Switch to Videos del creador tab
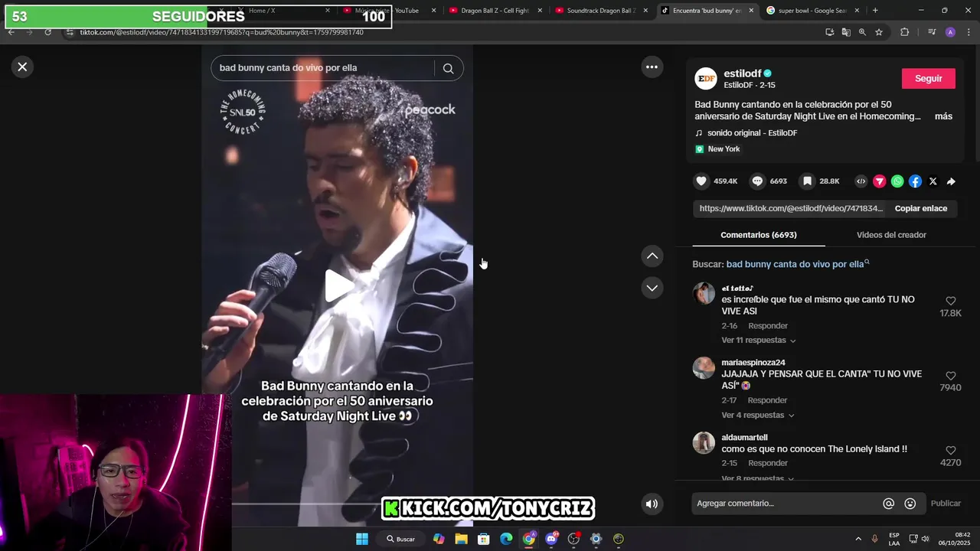 [x=891, y=235]
